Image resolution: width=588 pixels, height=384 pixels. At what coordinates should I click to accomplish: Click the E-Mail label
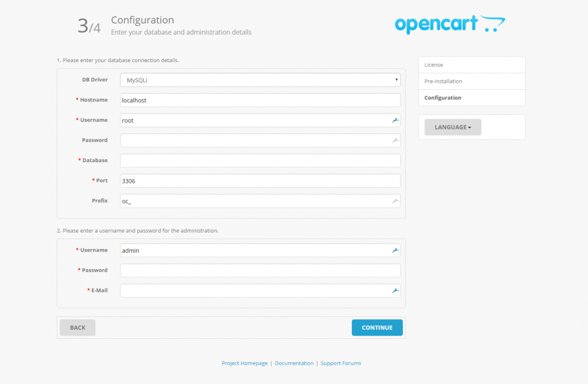pos(100,290)
